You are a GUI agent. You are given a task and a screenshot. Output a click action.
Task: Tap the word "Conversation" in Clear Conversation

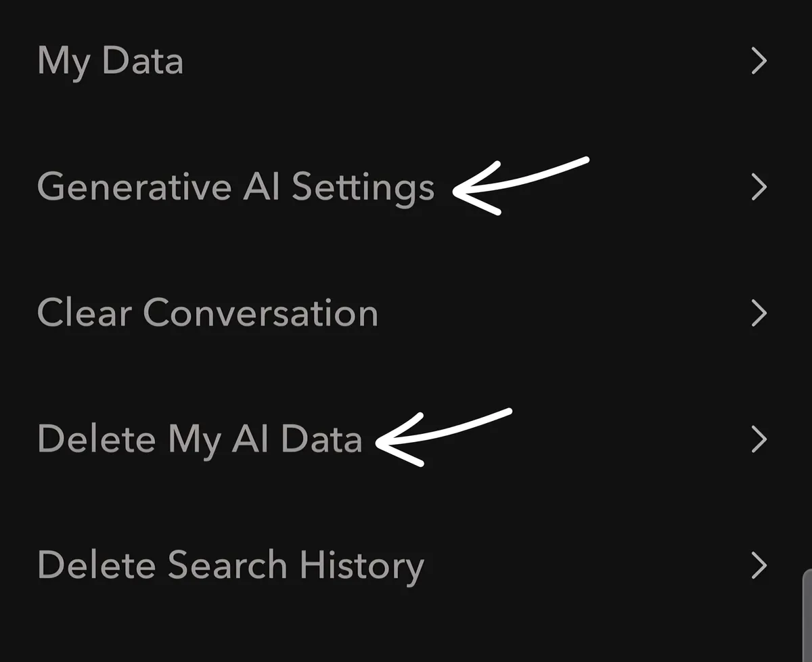261,313
